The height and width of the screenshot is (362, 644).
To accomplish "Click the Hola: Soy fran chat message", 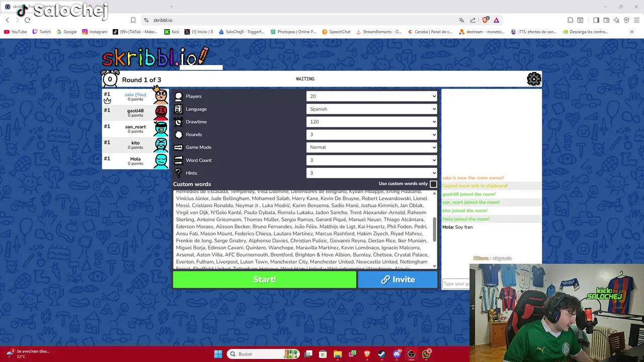I will point(457,227).
